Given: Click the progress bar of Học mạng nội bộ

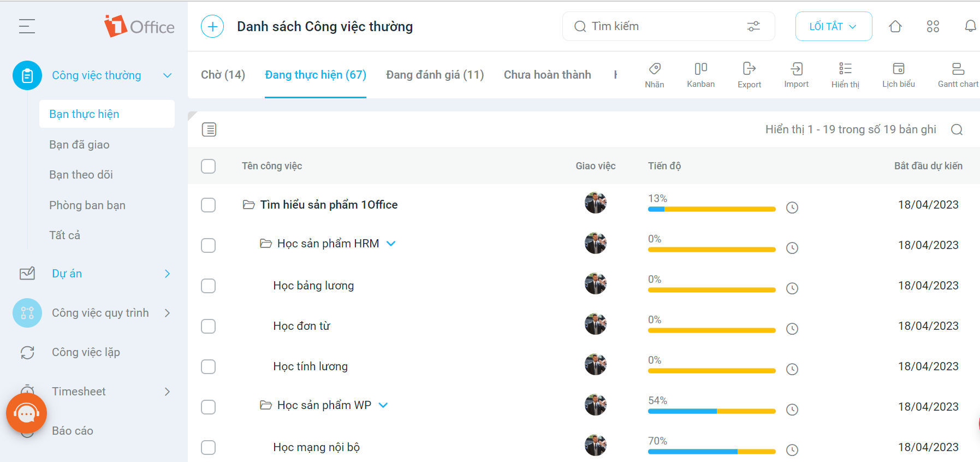Looking at the screenshot, I should point(711,452).
